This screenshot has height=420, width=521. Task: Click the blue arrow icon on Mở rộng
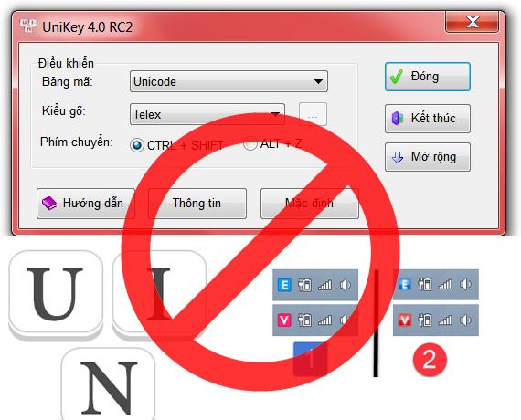pyautogui.click(x=398, y=157)
